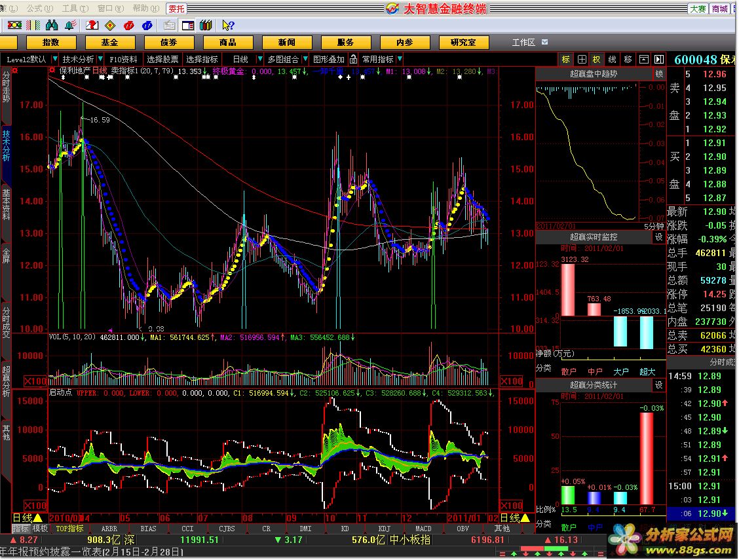This screenshot has height=560, width=739.
Task: Click the 选择股票 toolbar button
Action: click(x=162, y=60)
